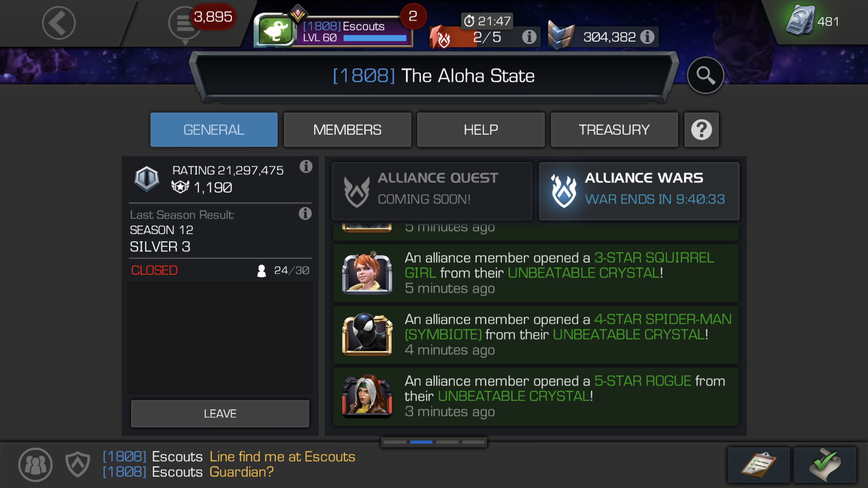Screen dimensions: 868x488
Task: Click the LEAVE alliance button
Action: coord(220,413)
